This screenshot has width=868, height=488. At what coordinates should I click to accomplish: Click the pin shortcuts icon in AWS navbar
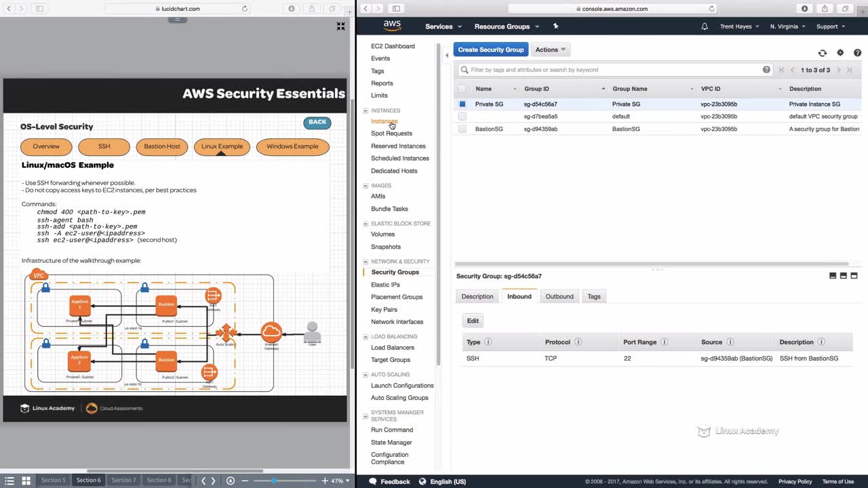[555, 26]
